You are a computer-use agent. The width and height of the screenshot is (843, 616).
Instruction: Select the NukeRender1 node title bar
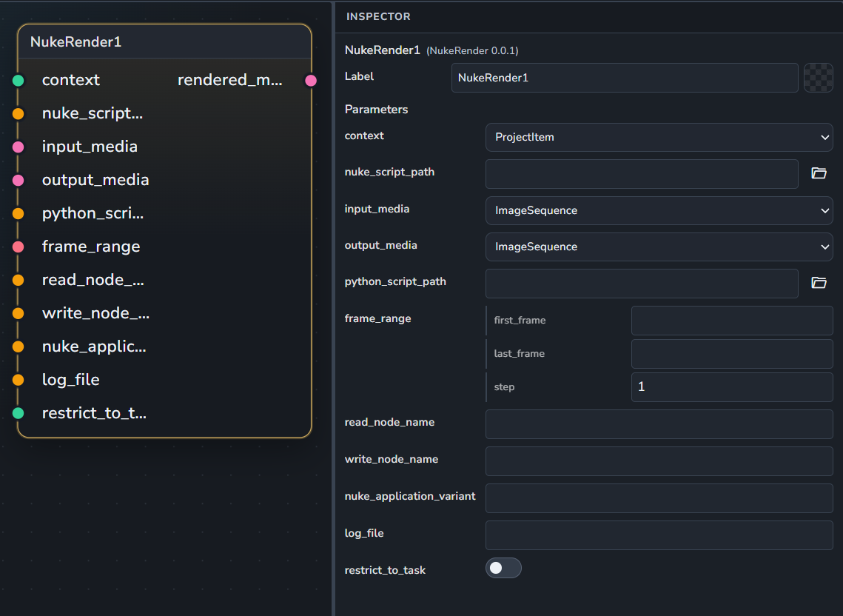pos(164,42)
